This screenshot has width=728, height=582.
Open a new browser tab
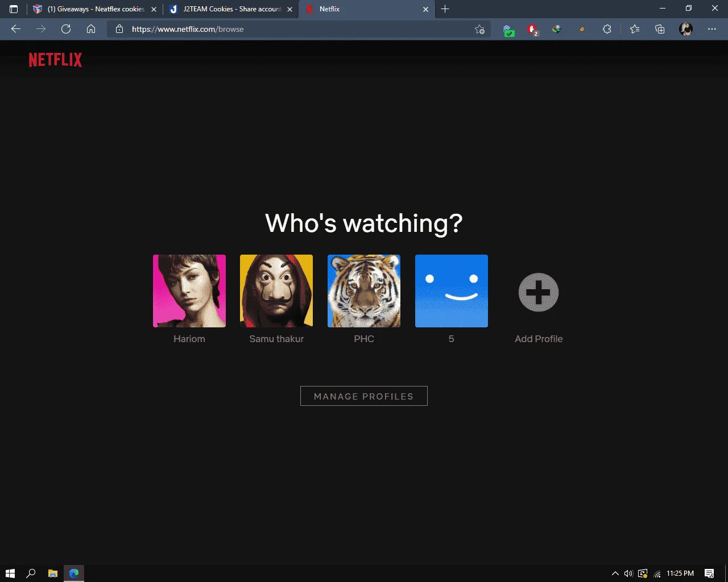tap(445, 9)
